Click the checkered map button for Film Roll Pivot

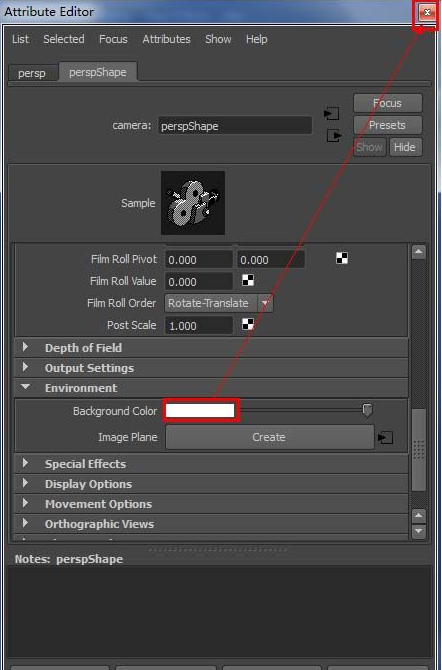click(x=342, y=258)
